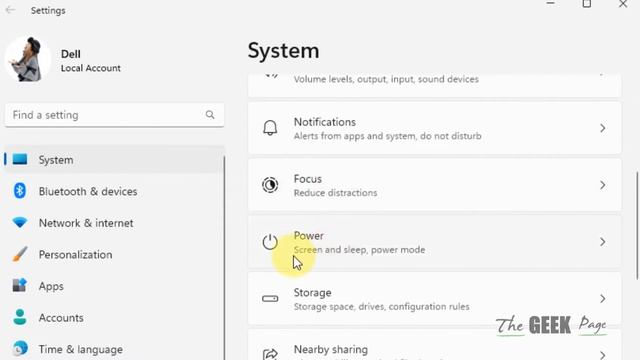Expand Storage using its chevron arrow
Image resolution: width=640 pixels, height=360 pixels.
602,298
